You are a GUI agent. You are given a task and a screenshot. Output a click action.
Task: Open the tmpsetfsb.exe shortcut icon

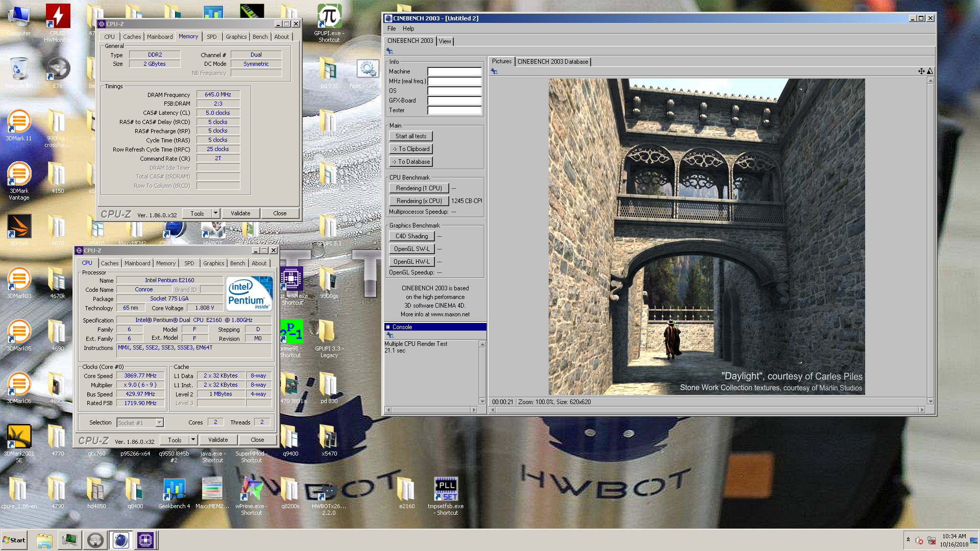pyautogui.click(x=446, y=496)
